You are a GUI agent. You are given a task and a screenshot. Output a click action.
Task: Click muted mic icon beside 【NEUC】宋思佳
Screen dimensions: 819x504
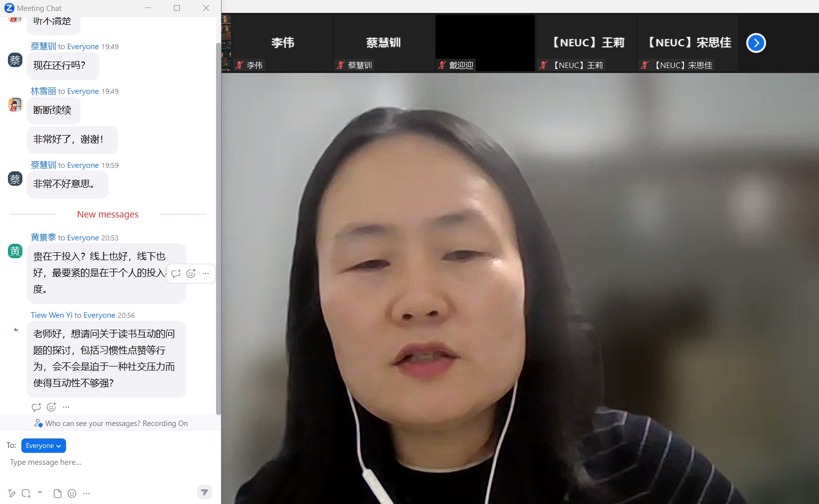[x=645, y=65]
